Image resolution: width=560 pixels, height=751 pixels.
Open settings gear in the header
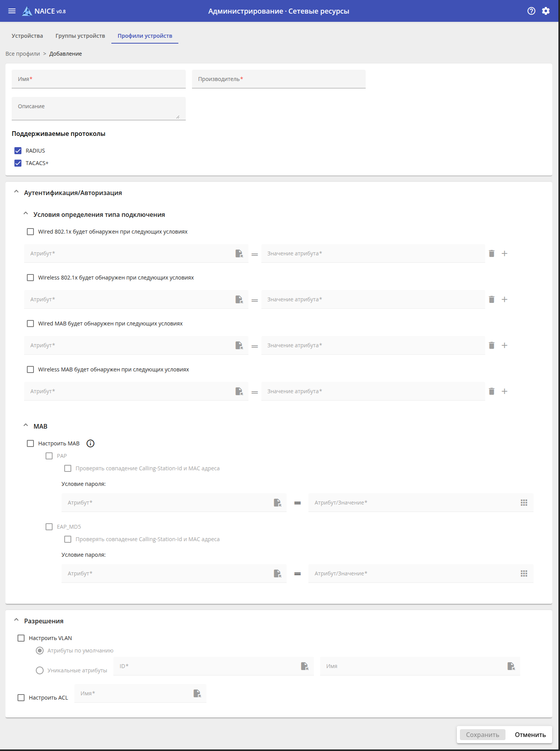coord(546,11)
